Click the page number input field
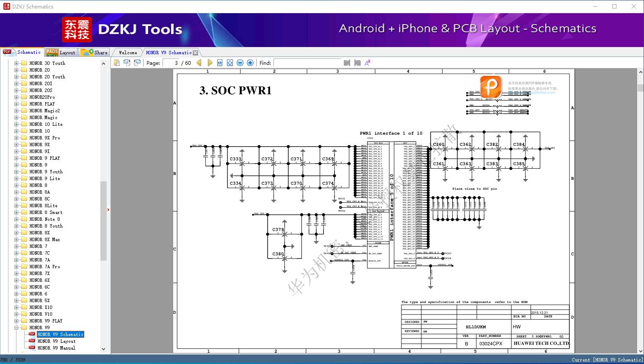The height and width of the screenshot is (364, 644). coord(171,63)
